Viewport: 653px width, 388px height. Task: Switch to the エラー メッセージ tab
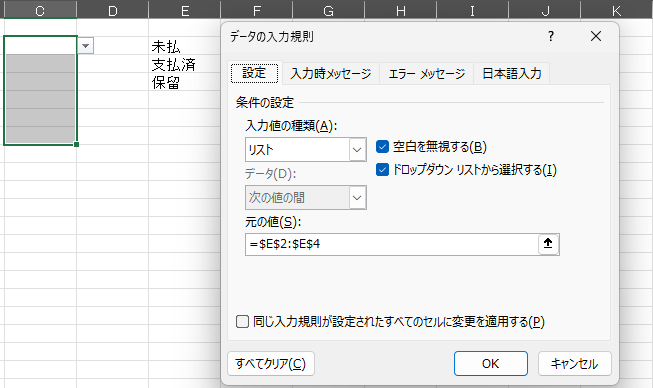[x=426, y=74]
